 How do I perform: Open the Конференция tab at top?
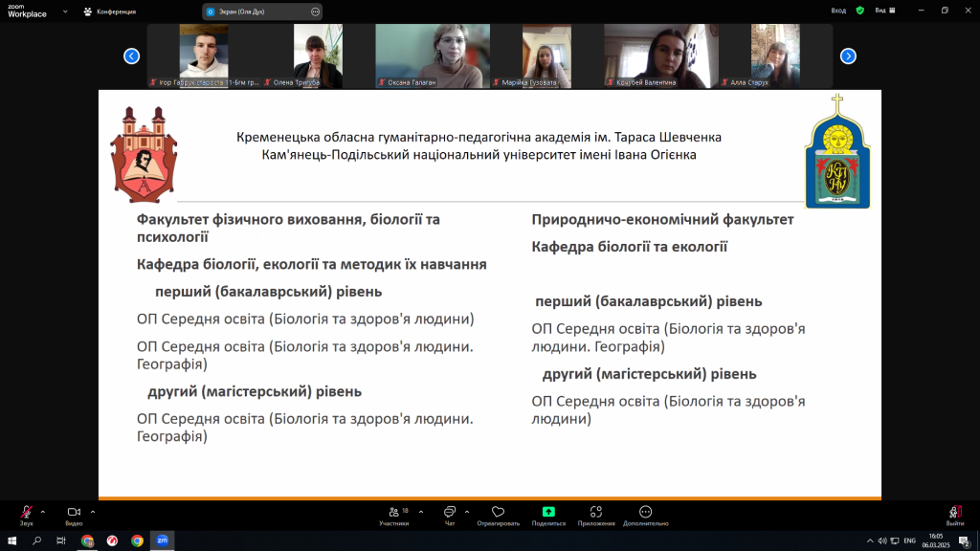110,11
